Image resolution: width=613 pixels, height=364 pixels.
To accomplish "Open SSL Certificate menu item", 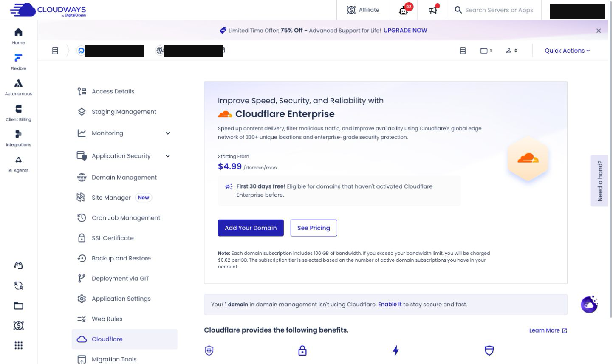I will click(x=124, y=238).
